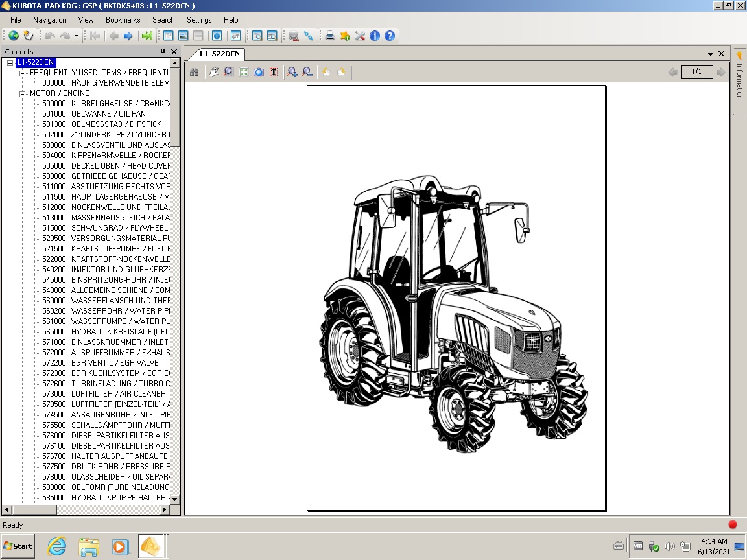Select 573000 LUFTFILTER / AIR CLEANER
The image size is (747, 560).
tap(104, 394)
